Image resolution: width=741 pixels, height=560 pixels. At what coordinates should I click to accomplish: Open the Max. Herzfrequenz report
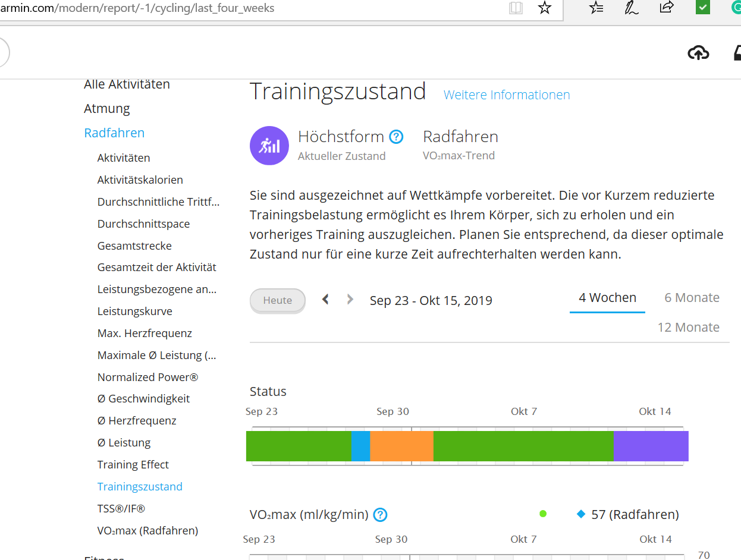145,334
